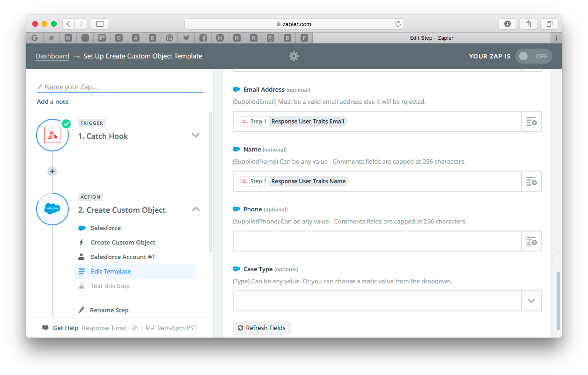Insert a field into Email Address input
The height and width of the screenshot is (375, 588).
click(x=531, y=122)
